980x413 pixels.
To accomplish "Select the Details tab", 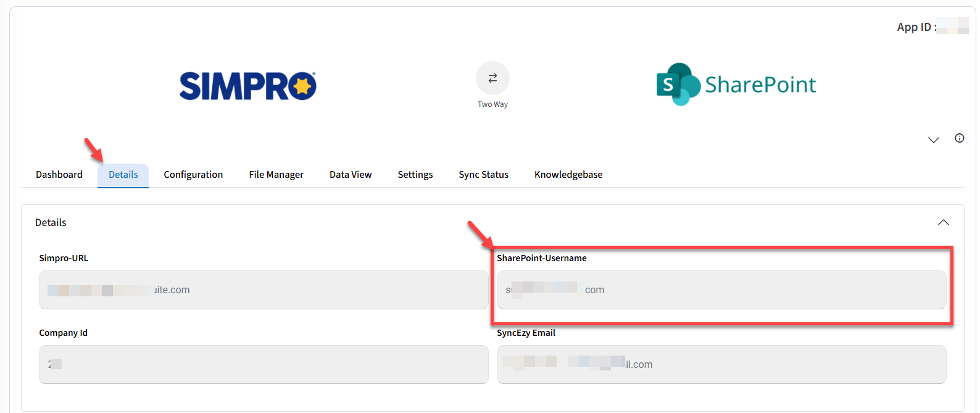I will click(x=123, y=175).
